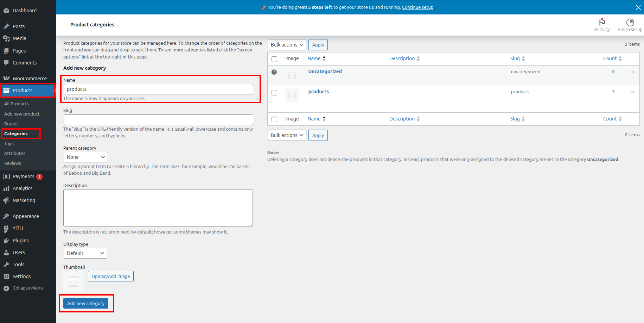Image resolution: width=644 pixels, height=323 pixels.
Task: Open the Parent category dropdown
Action: [x=85, y=157]
